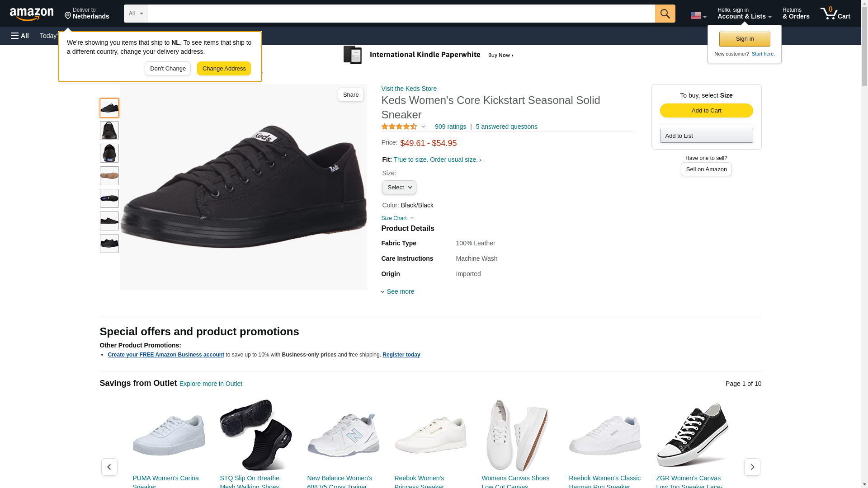Click the US flag language selector

pos(698,15)
